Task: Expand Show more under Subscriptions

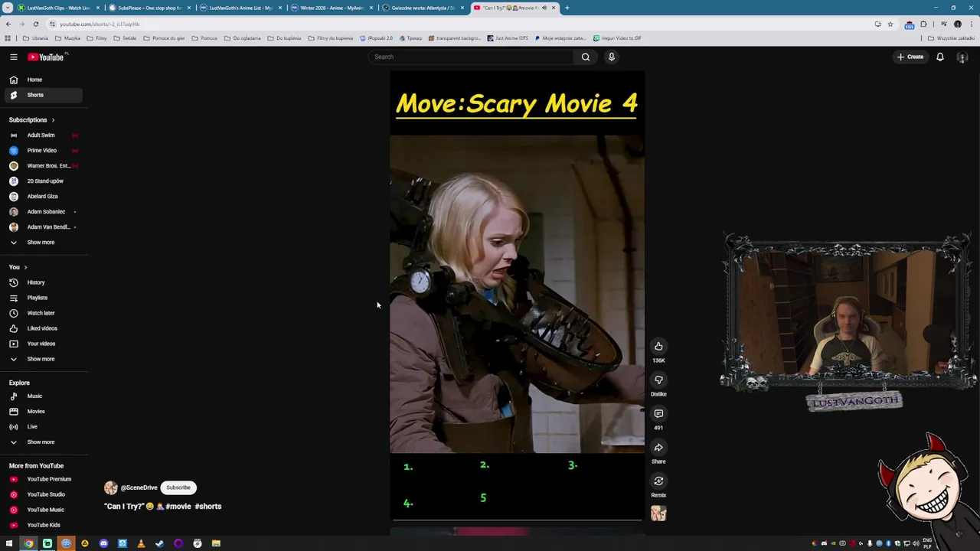Action: 42,243
